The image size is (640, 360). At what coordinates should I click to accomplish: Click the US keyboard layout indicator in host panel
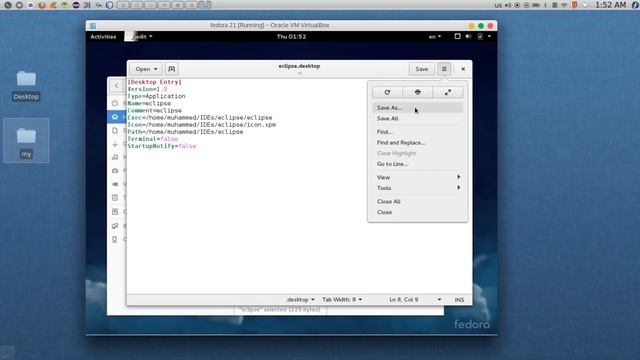tap(498, 5)
